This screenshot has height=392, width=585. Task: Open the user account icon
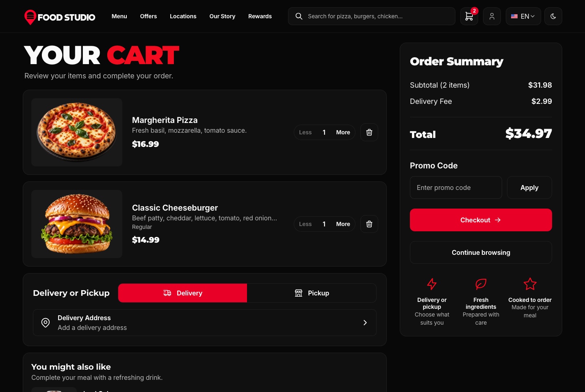coord(492,16)
